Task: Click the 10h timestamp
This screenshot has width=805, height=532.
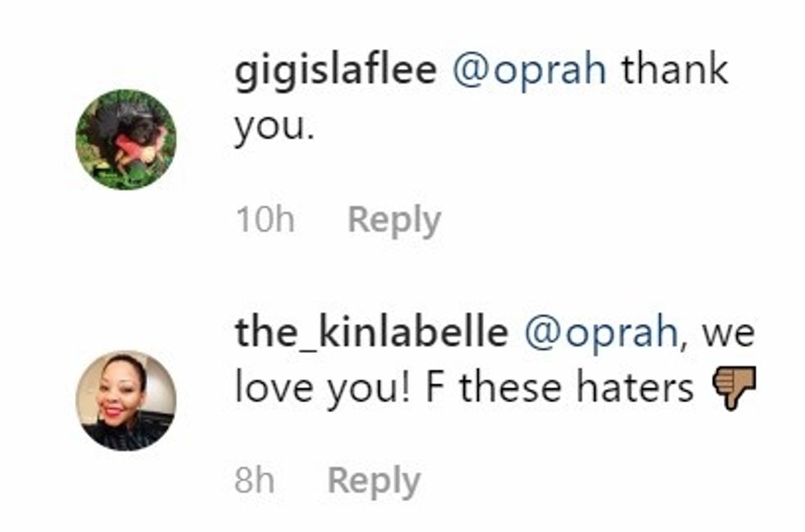Action: [x=264, y=220]
